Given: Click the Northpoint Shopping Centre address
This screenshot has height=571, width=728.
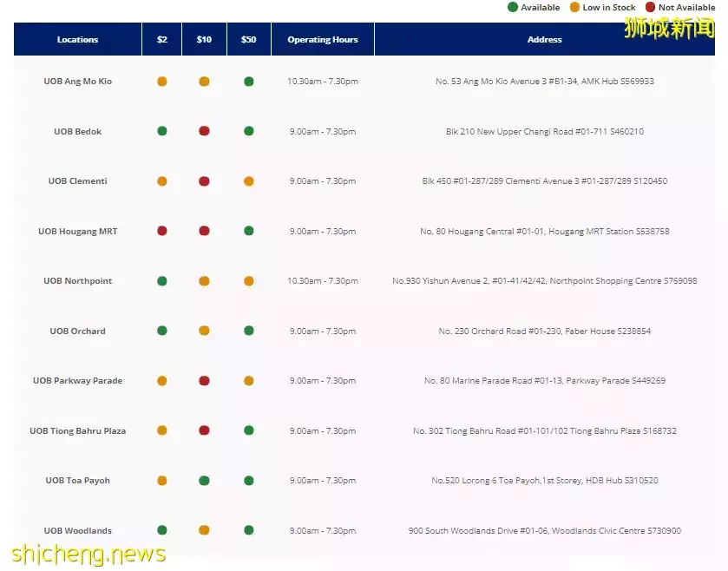Looking at the screenshot, I should point(545,281).
